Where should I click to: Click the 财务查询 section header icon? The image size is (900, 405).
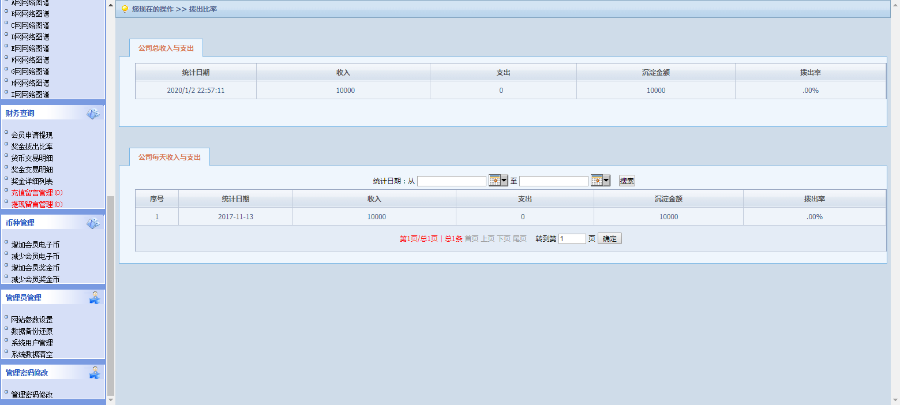tap(93, 114)
